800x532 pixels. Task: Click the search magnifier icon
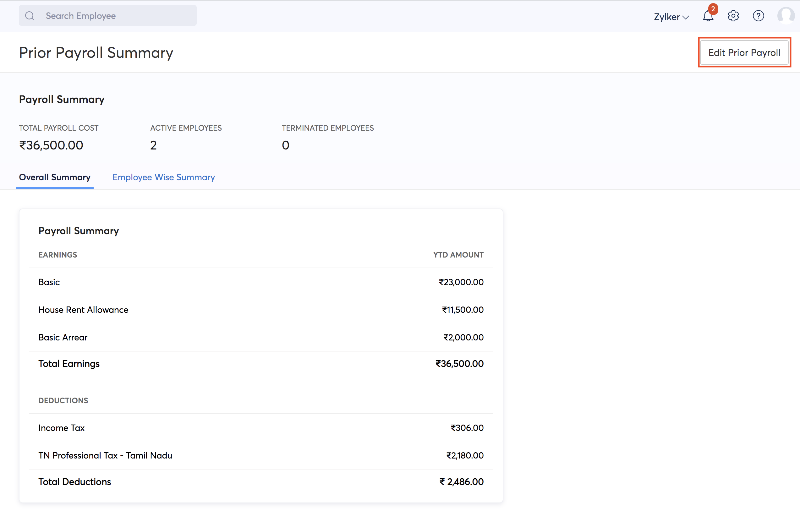click(x=30, y=16)
